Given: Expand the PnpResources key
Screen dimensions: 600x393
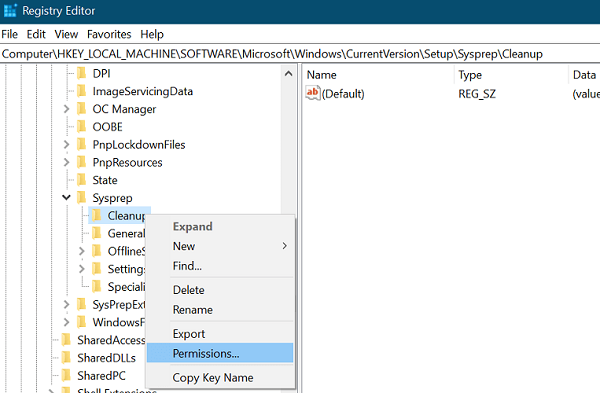Looking at the screenshot, I should [67, 162].
